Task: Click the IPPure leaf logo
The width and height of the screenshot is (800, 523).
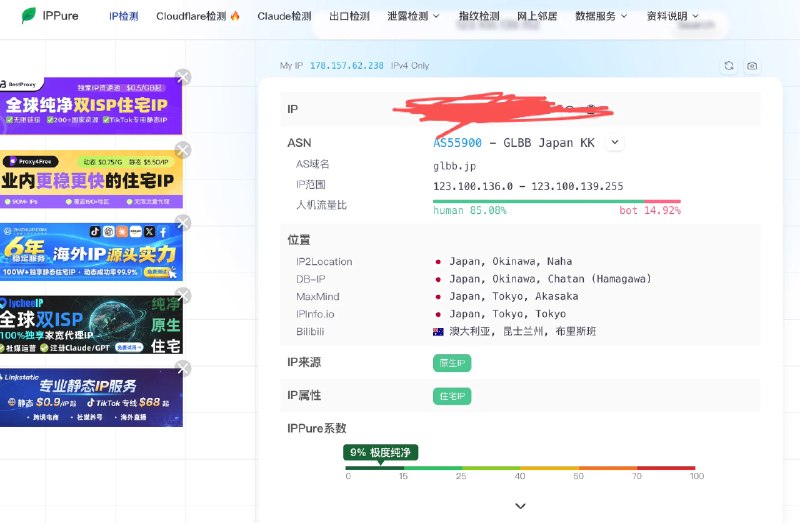Action: 29,15
